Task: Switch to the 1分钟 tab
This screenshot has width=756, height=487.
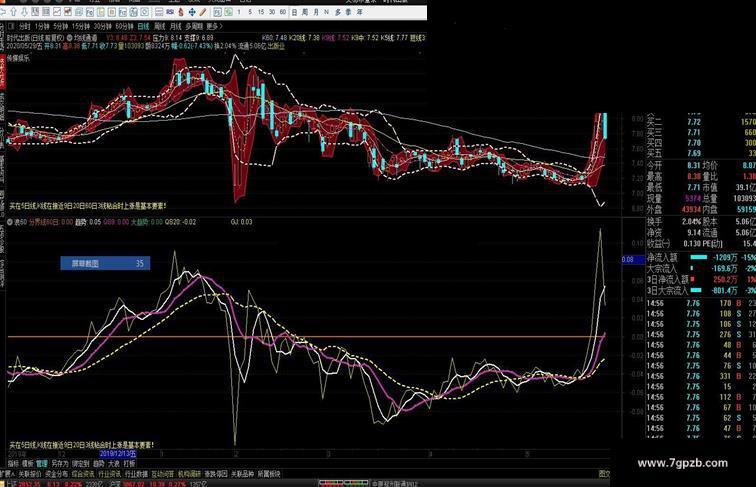Action: (x=42, y=27)
